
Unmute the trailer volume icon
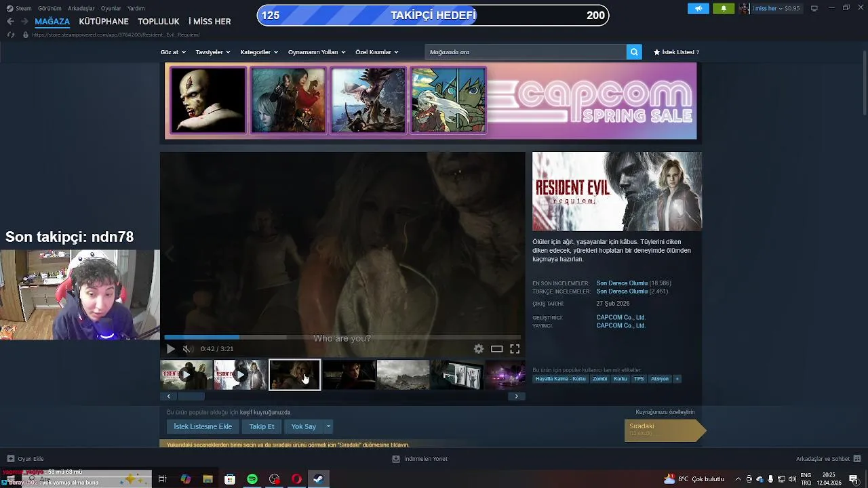[187, 349]
